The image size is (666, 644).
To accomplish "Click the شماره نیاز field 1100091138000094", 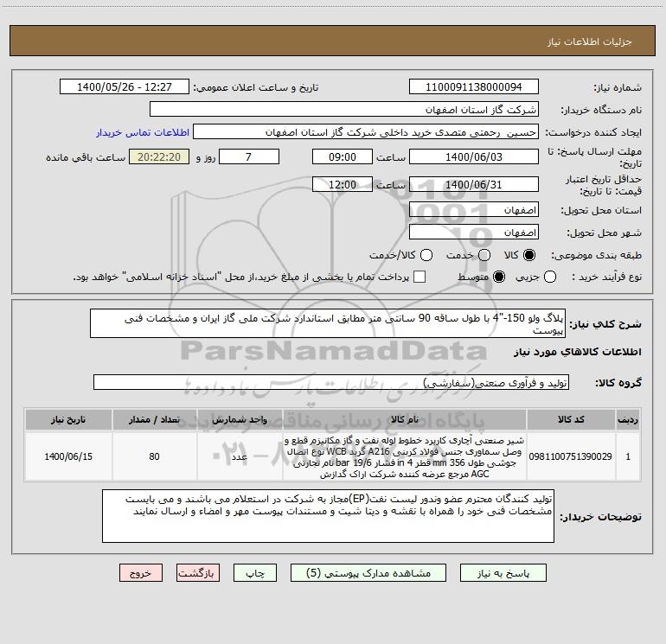I will click(x=474, y=87).
